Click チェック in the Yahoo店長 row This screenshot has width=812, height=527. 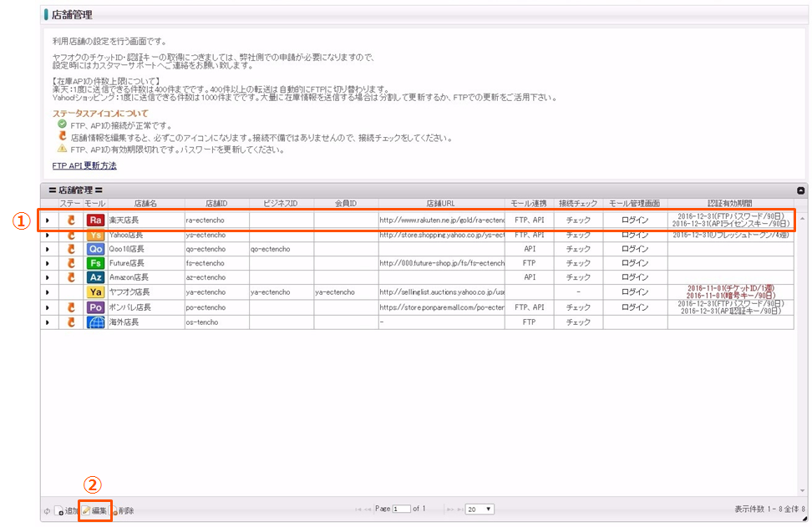pyautogui.click(x=578, y=235)
